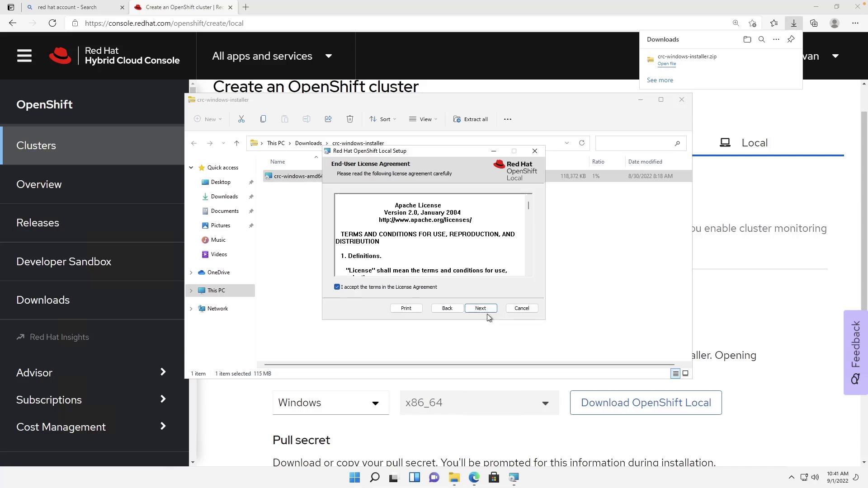Open the x86_64 architecture dropdown
The height and width of the screenshot is (488, 868).
pyautogui.click(x=479, y=403)
